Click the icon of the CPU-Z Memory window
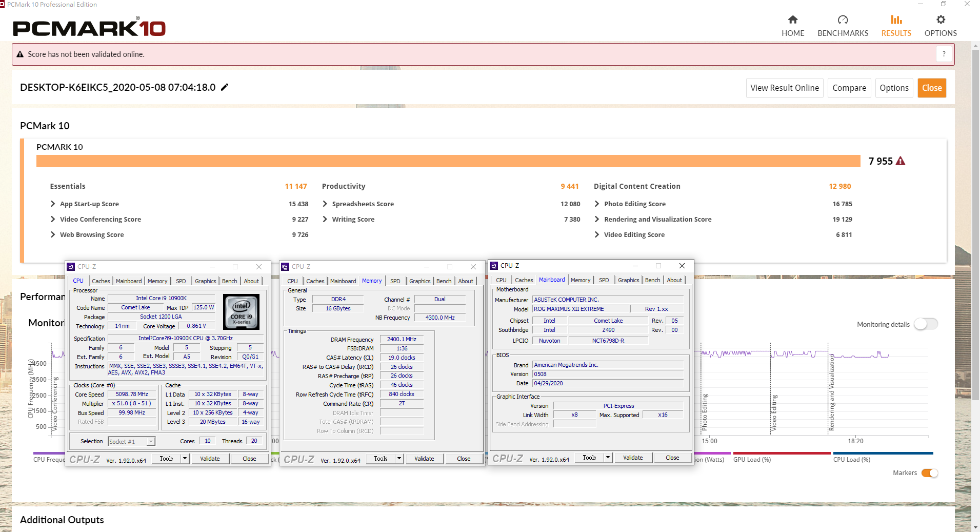This screenshot has height=532, width=980. [x=285, y=267]
